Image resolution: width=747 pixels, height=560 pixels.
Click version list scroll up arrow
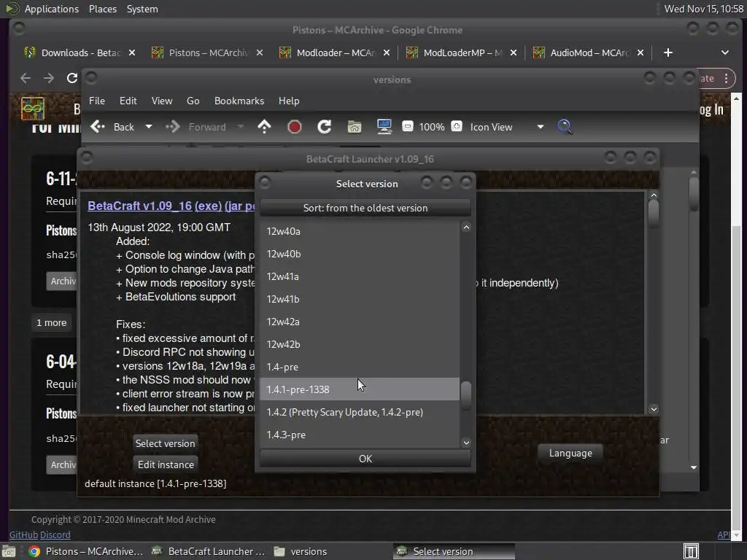click(x=466, y=227)
